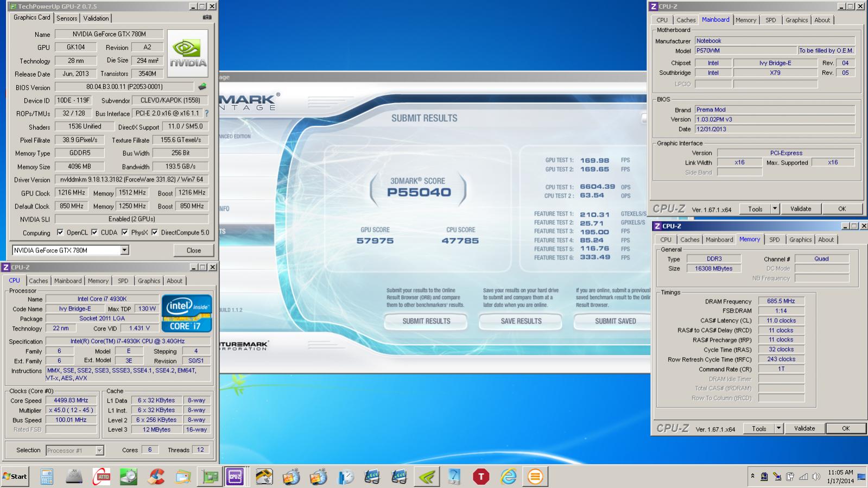This screenshot has width=868, height=488.
Task: Click the SAVE RESULTS button
Action: [521, 321]
